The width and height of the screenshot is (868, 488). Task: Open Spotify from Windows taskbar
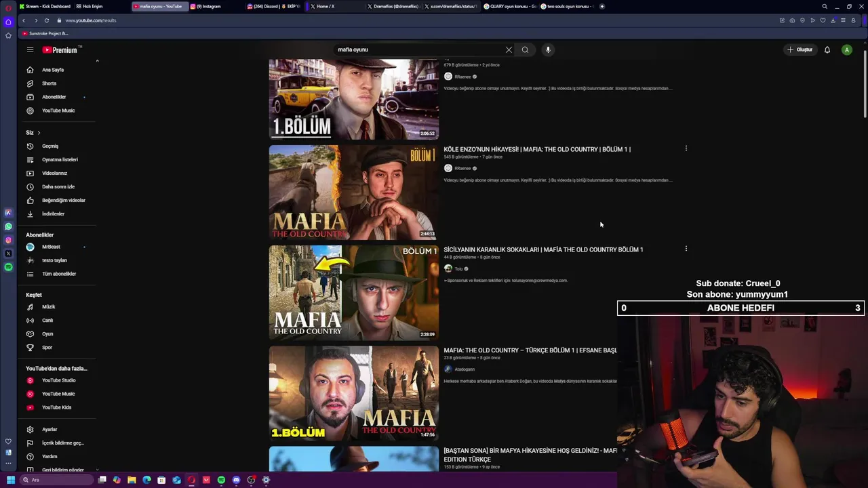click(x=221, y=480)
